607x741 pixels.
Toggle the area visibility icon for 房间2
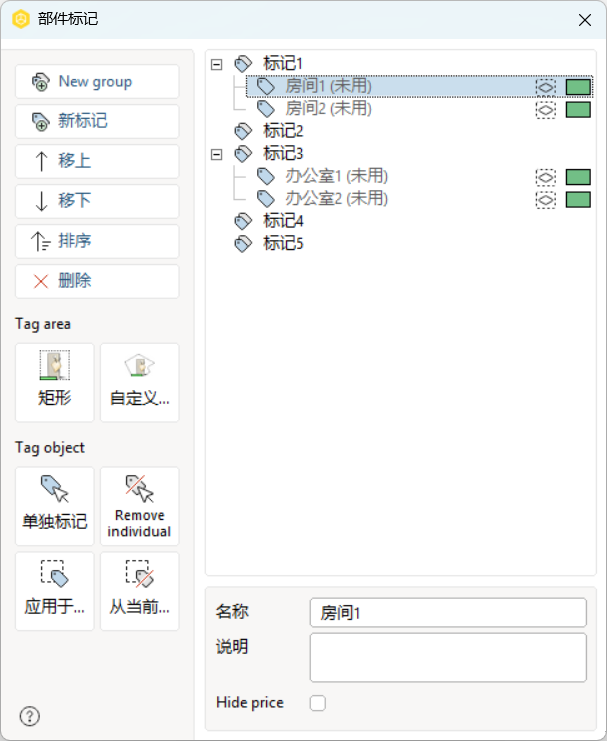point(546,110)
